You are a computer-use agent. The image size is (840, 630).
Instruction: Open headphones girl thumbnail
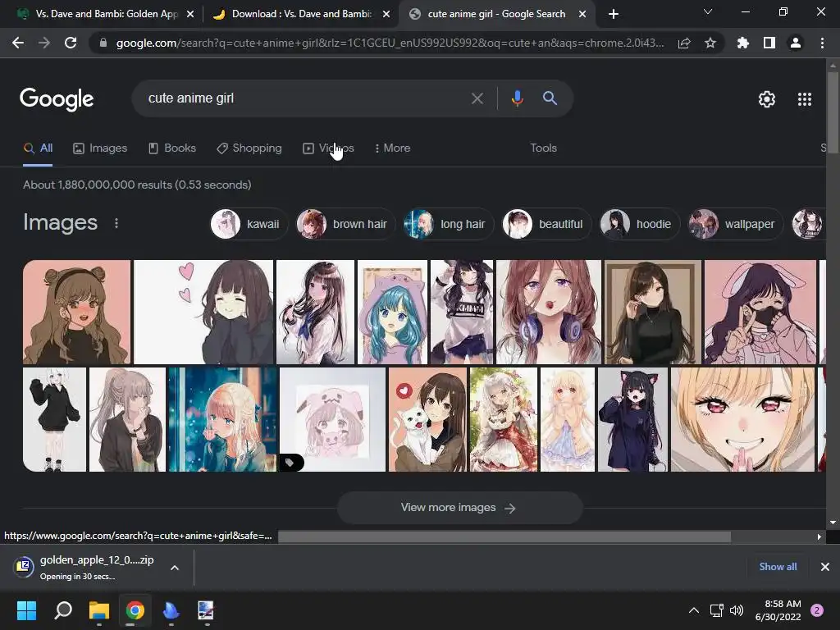point(549,313)
